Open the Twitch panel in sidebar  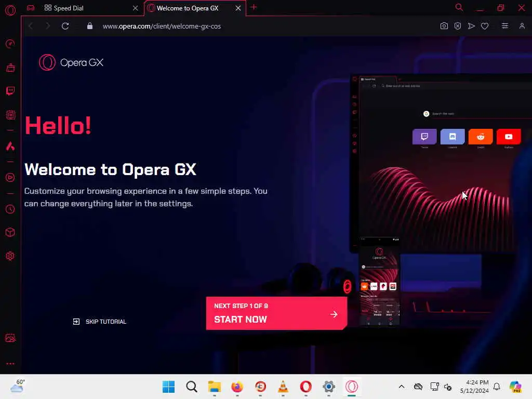tap(10, 91)
